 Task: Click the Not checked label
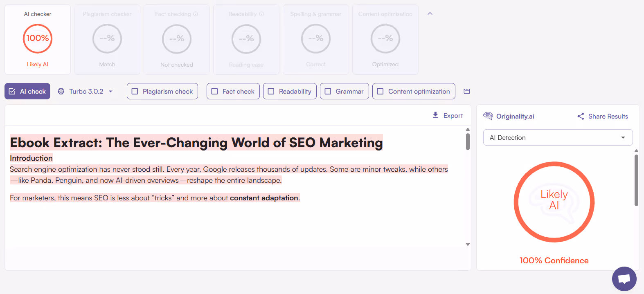177,65
